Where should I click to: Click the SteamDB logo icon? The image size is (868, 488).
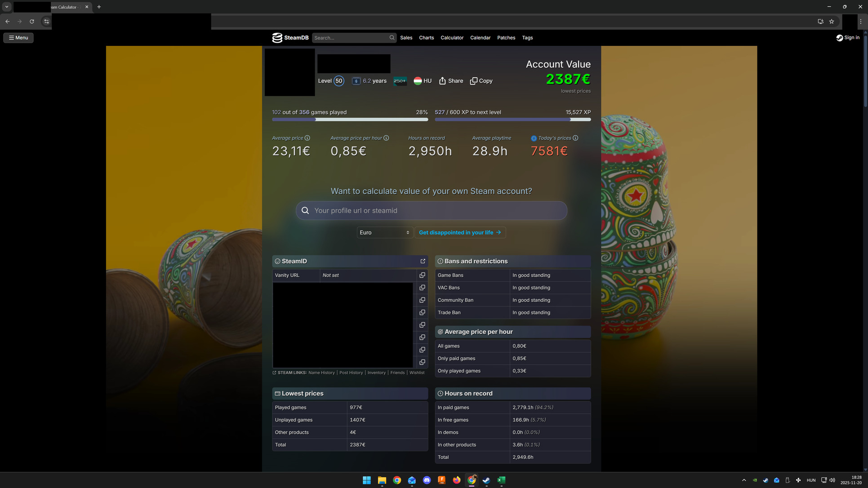tap(277, 38)
